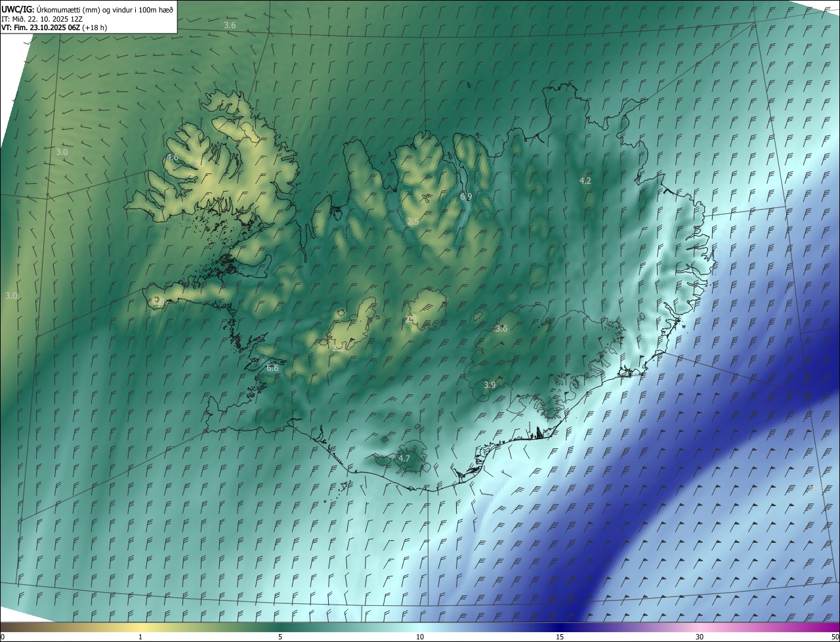Pick the dark navy colour-scale segment above 15
840x642 pixels.
click(x=560, y=627)
